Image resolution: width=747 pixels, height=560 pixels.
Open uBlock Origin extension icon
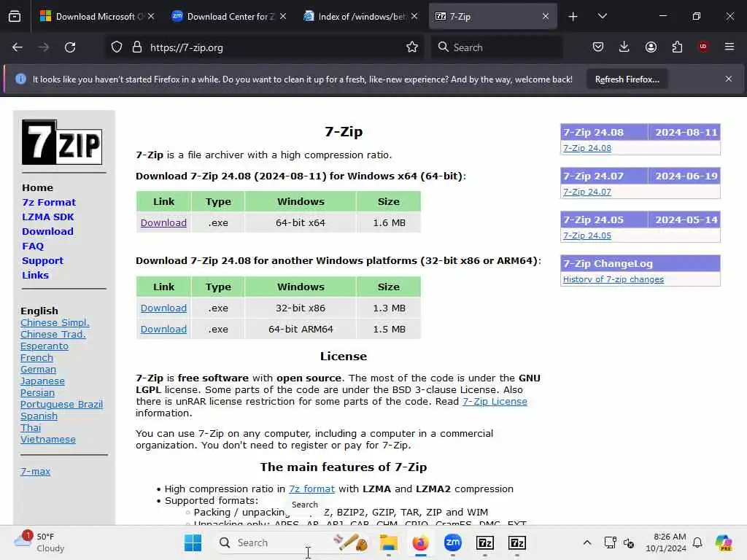703,47
